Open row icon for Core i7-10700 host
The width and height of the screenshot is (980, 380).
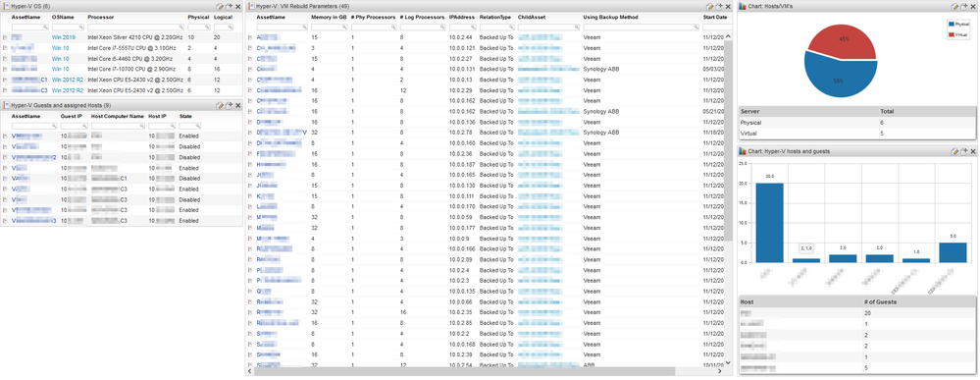pos(5,69)
